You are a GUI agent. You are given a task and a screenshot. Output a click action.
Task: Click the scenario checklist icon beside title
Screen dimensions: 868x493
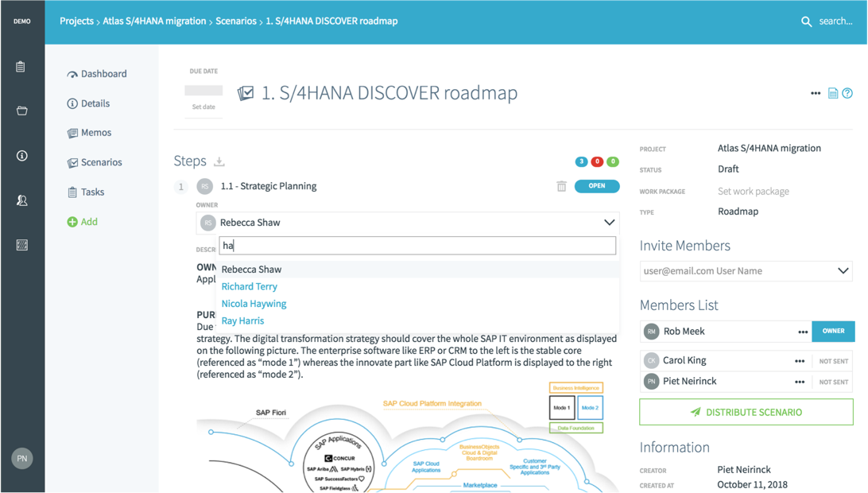(x=246, y=93)
